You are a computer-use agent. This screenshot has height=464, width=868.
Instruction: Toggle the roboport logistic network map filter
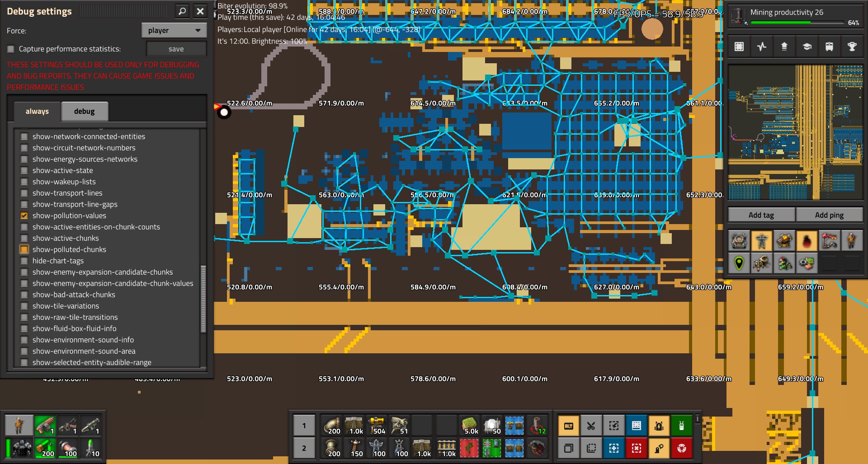click(x=739, y=241)
